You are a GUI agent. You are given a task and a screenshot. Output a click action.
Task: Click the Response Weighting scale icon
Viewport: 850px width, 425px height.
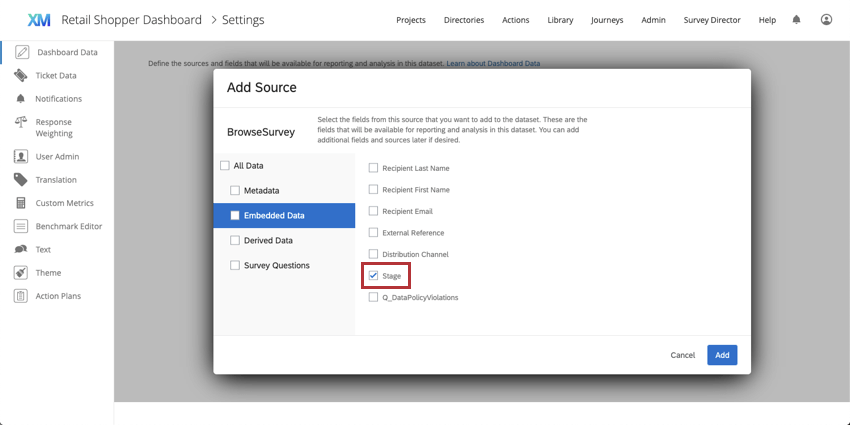[x=21, y=122]
